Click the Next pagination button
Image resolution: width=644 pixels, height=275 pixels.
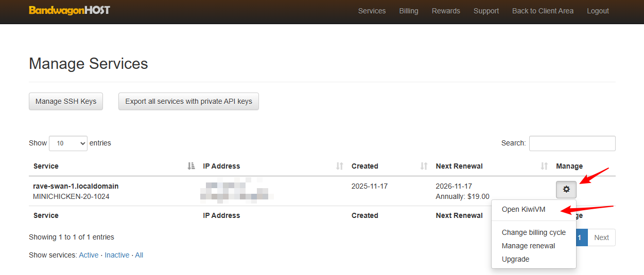pyautogui.click(x=601, y=237)
